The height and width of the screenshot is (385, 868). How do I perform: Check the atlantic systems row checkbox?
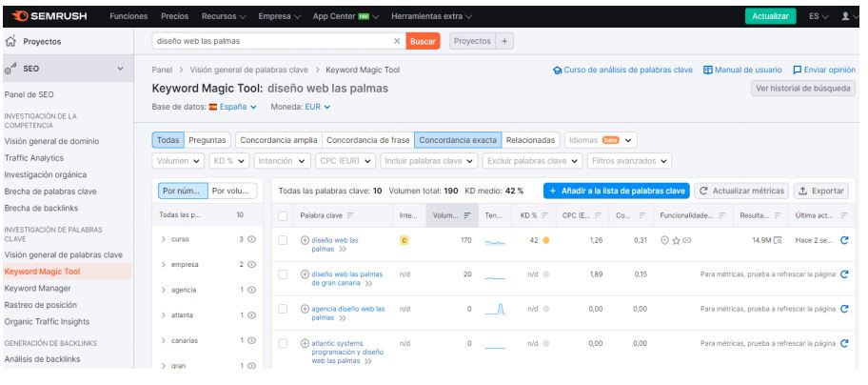tap(283, 343)
